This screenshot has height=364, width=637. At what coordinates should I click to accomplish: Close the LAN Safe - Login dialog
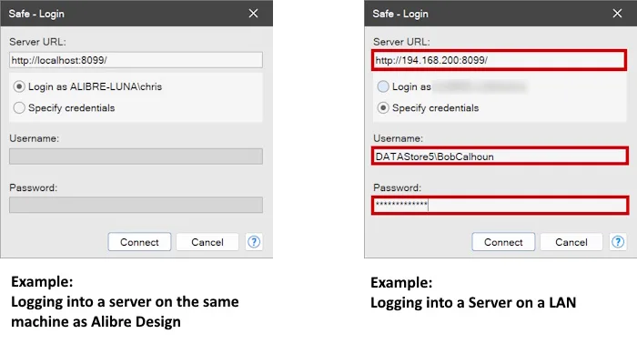tap(618, 14)
